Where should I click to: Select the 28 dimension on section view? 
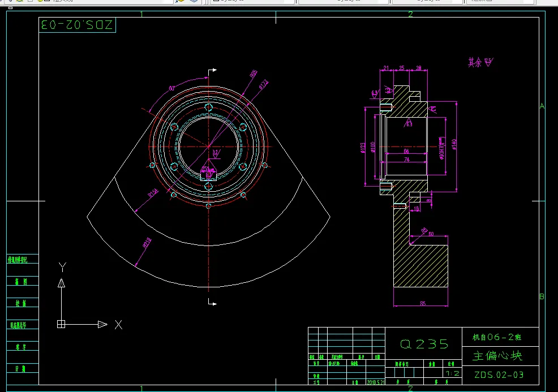pos(419,68)
